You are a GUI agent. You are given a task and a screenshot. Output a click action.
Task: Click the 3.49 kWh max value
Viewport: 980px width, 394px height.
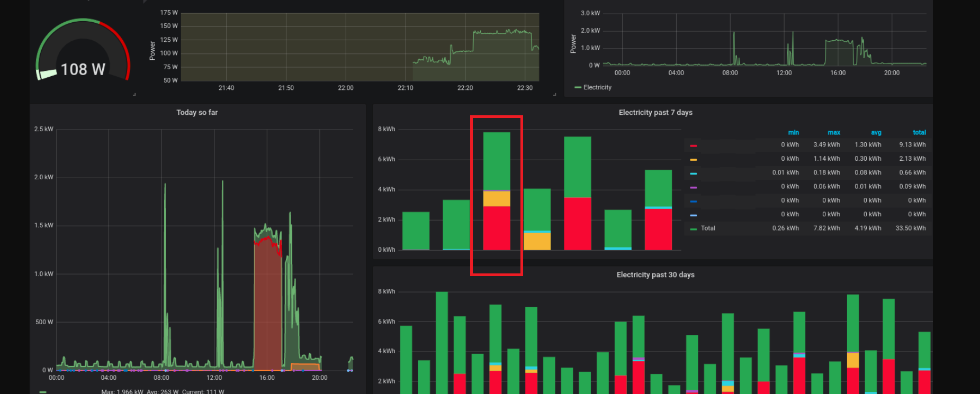(827, 145)
